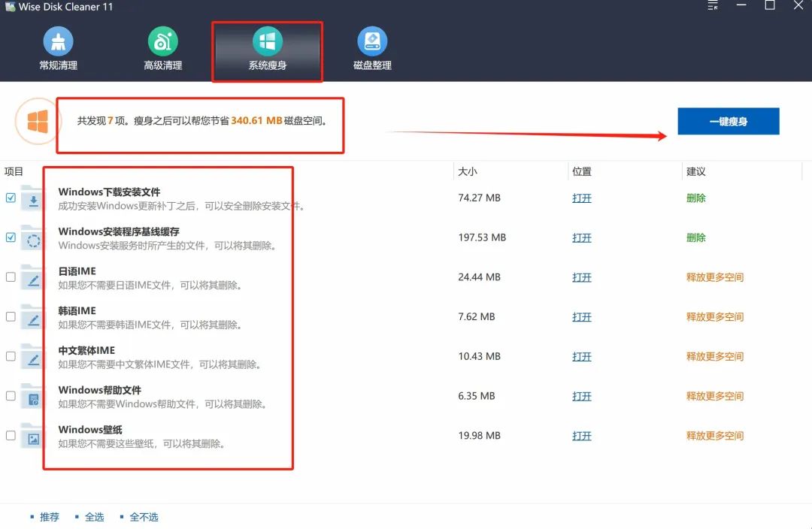Open the menu icon in title bar
Image resolution: width=812 pixels, height=529 pixels.
pos(713,6)
